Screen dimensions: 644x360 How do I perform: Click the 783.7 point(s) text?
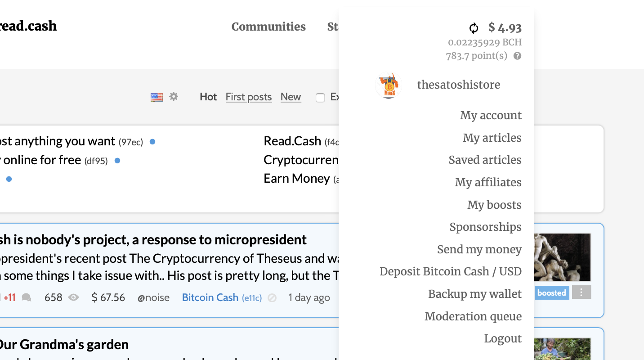click(477, 56)
